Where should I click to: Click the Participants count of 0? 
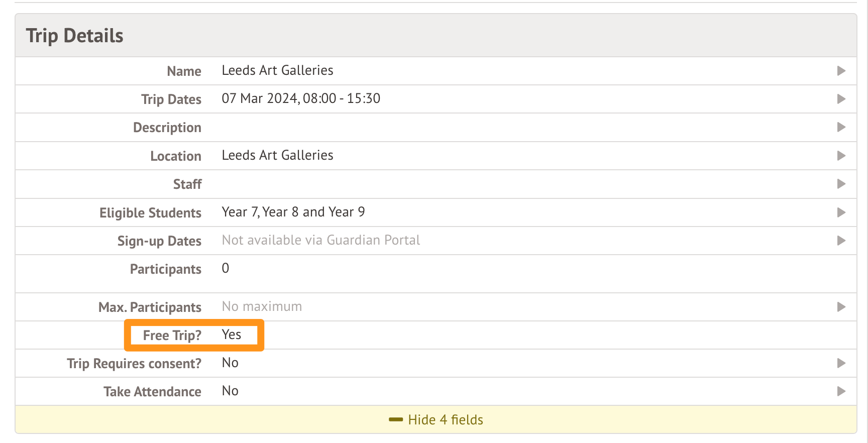tap(226, 269)
